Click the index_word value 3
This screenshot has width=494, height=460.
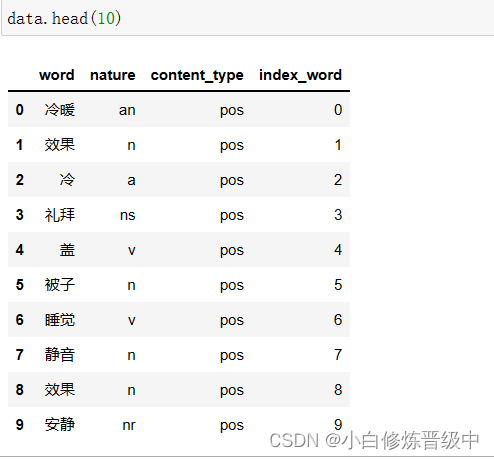pyautogui.click(x=338, y=215)
